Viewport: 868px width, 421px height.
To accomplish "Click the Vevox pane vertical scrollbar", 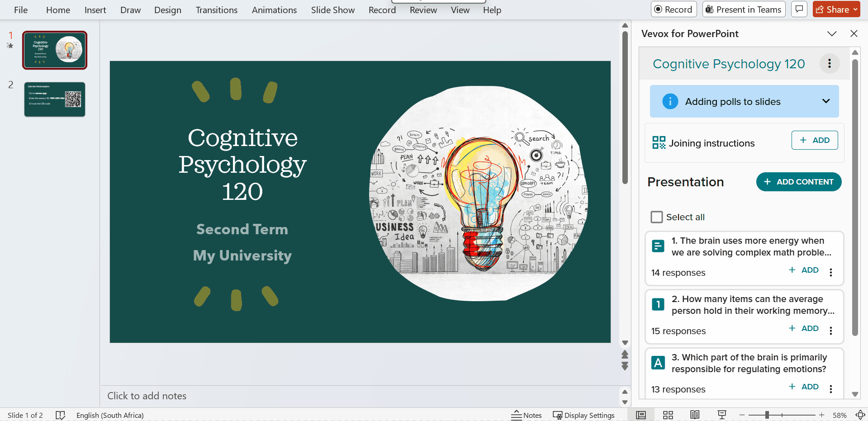I will tap(855, 198).
